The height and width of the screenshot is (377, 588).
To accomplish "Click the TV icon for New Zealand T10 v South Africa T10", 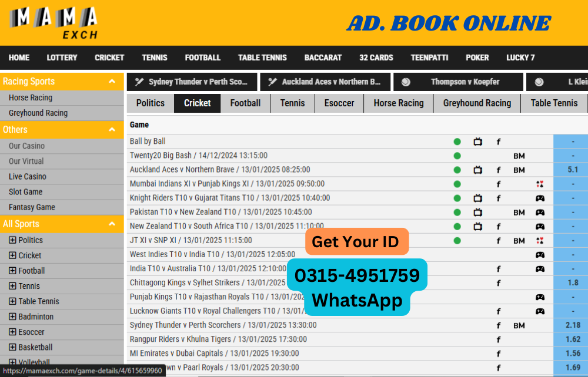I will click(x=477, y=227).
